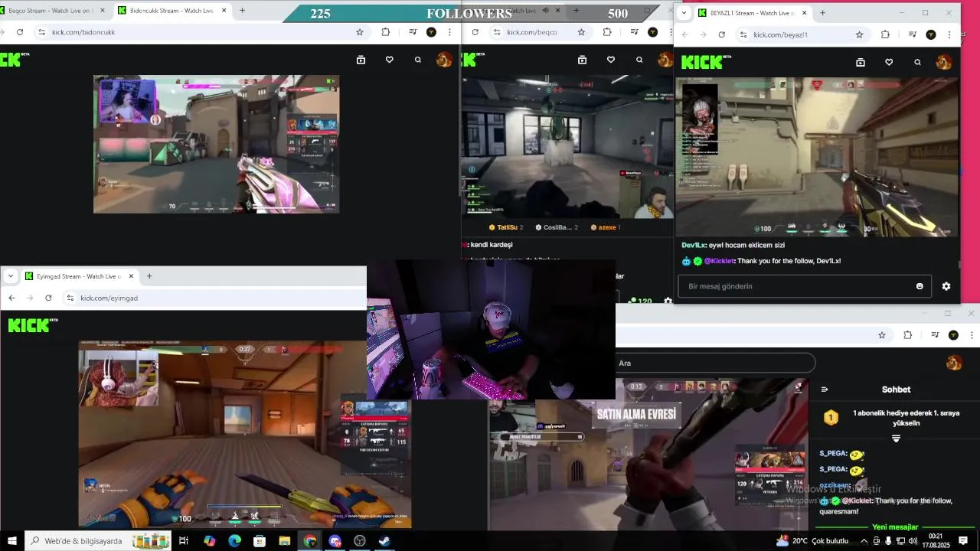Viewport: 980px width, 551px height.
Task: Bookmark the kick.com/beyazl1 page with the star
Action: tap(860, 34)
